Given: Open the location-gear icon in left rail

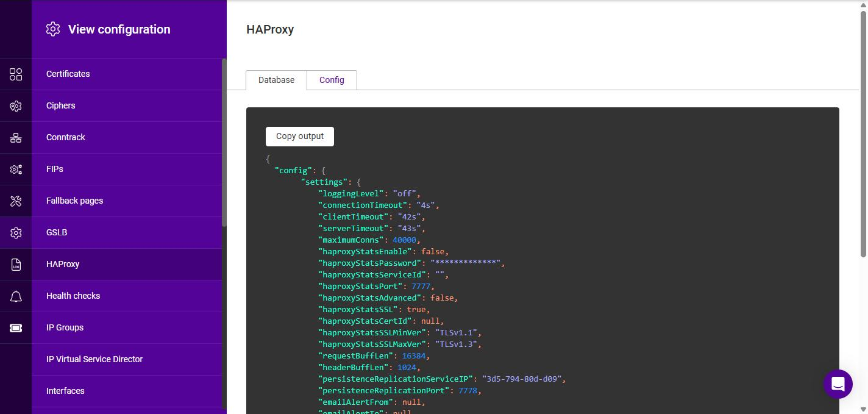Looking at the screenshot, I should (16, 106).
